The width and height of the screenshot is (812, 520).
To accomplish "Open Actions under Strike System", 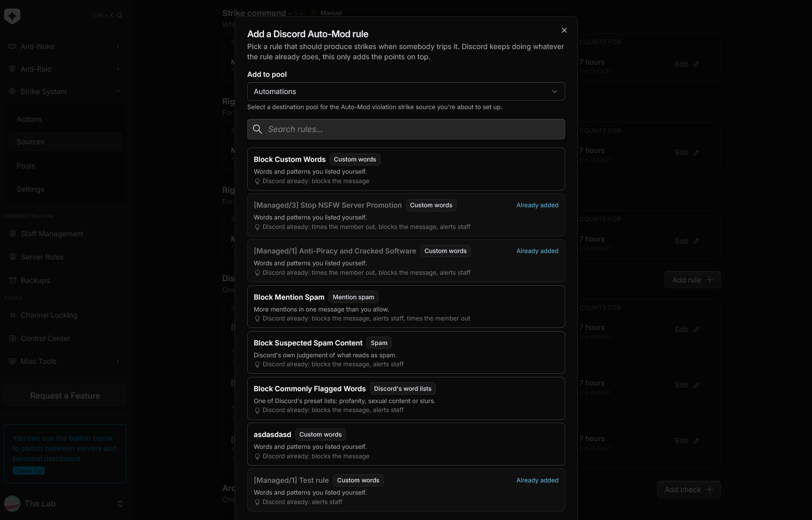I will (x=65, y=119).
